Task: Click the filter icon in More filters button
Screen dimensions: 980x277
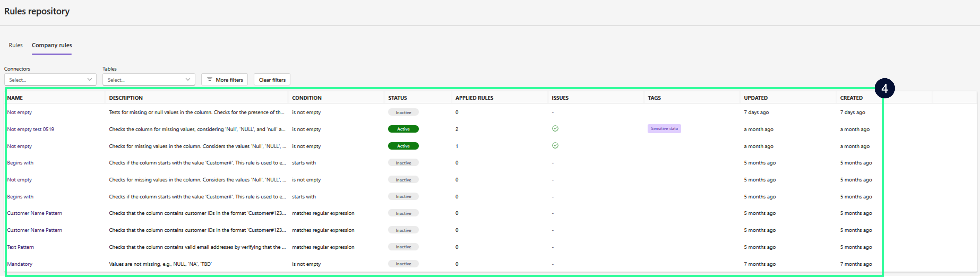Action: point(209,79)
